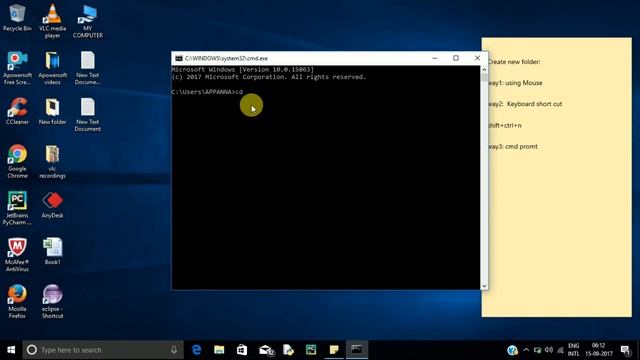Click the 'shift+ctrl+n' note line
This screenshot has width=640, height=360.
tap(504, 125)
